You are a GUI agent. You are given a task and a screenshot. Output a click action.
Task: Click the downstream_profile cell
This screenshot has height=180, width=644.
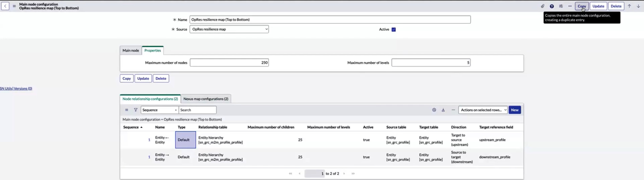495,157
